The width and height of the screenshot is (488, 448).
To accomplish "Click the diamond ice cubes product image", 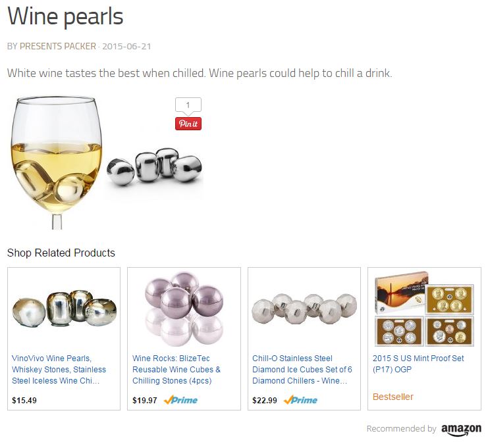I will (x=304, y=309).
